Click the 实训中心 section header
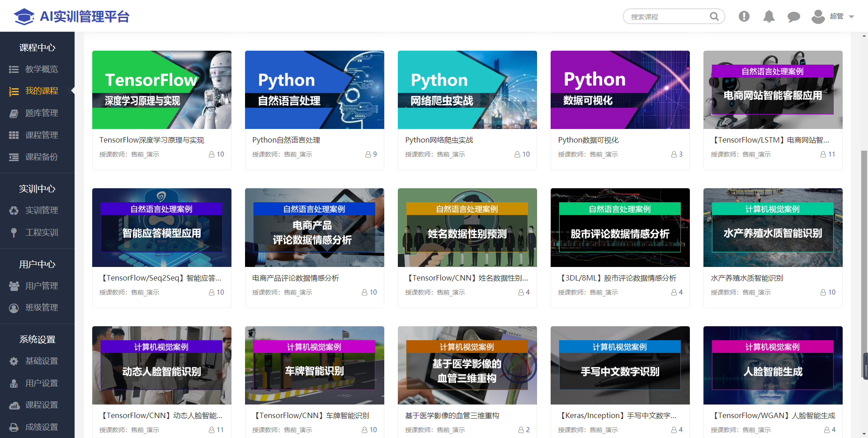 click(37, 189)
